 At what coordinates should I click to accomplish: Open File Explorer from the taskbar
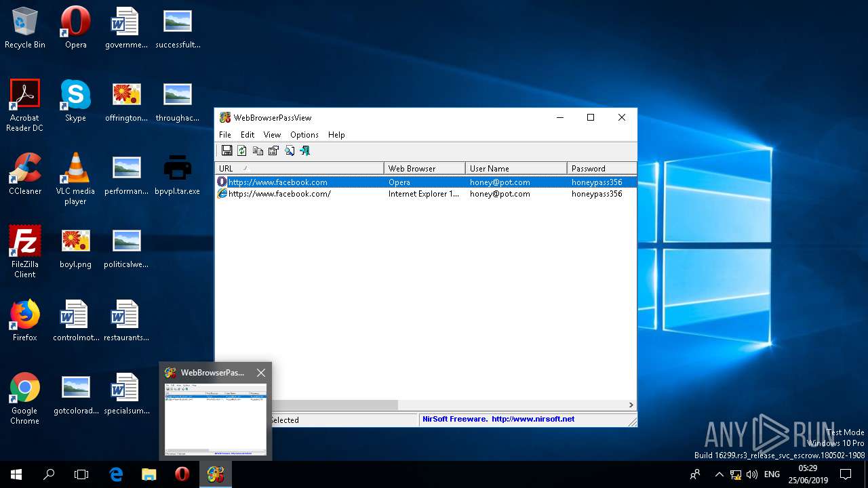pos(149,474)
